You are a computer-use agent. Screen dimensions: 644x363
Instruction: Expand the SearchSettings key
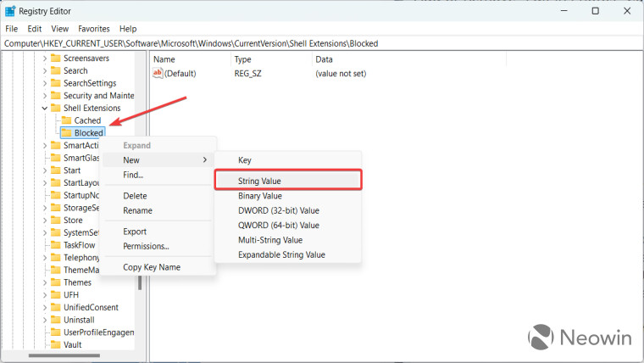pos(45,83)
